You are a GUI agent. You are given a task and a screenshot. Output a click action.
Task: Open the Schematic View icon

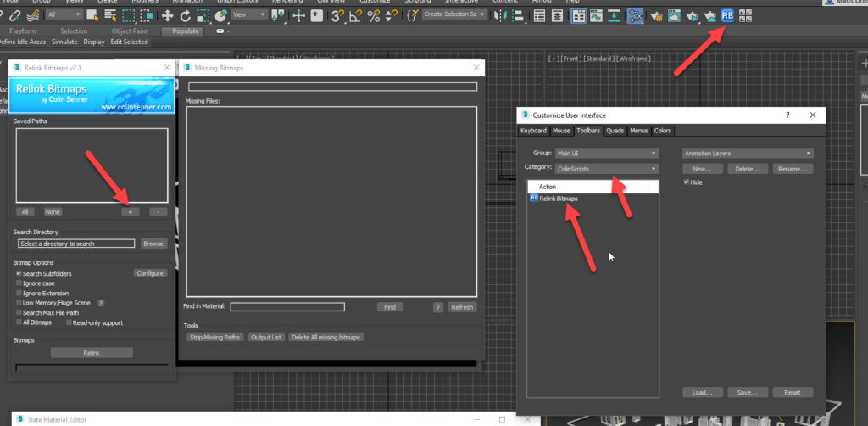point(614,16)
